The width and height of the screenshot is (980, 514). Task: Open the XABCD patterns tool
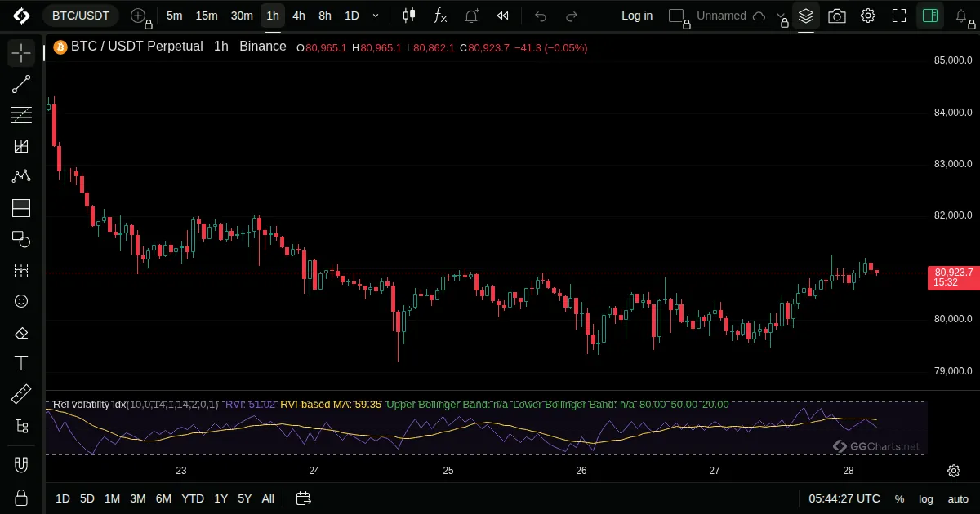click(21, 176)
